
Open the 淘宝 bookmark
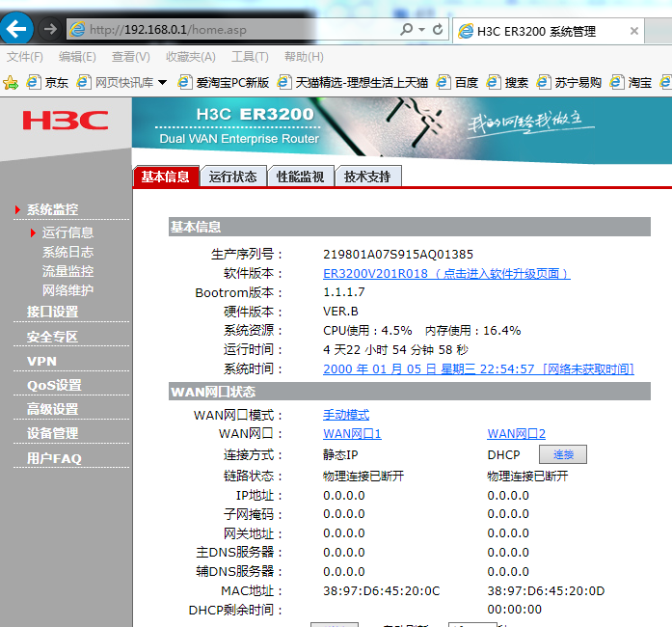click(631, 82)
